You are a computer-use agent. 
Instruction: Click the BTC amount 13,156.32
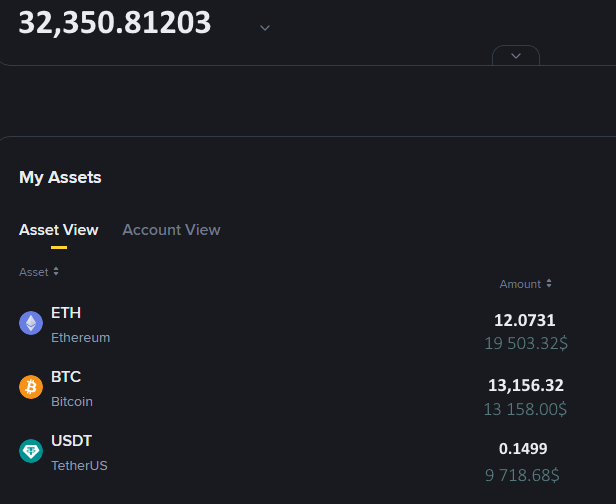(526, 385)
